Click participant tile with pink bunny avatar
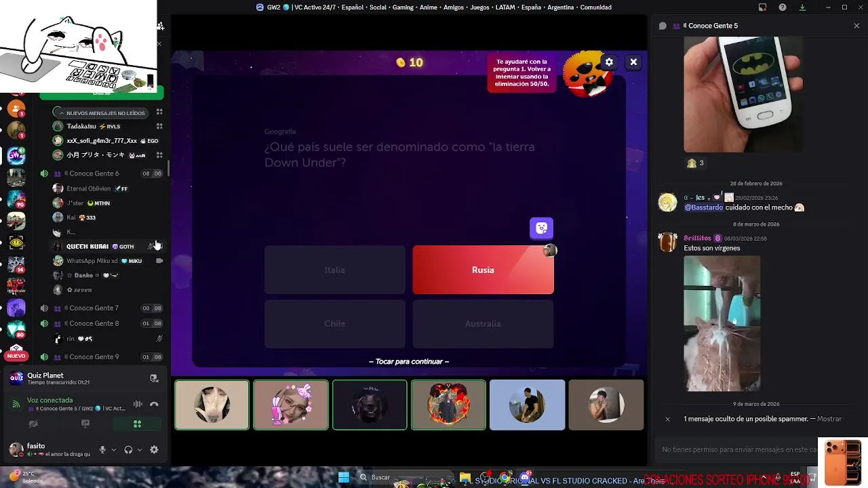The height and width of the screenshot is (488, 868). [291, 405]
